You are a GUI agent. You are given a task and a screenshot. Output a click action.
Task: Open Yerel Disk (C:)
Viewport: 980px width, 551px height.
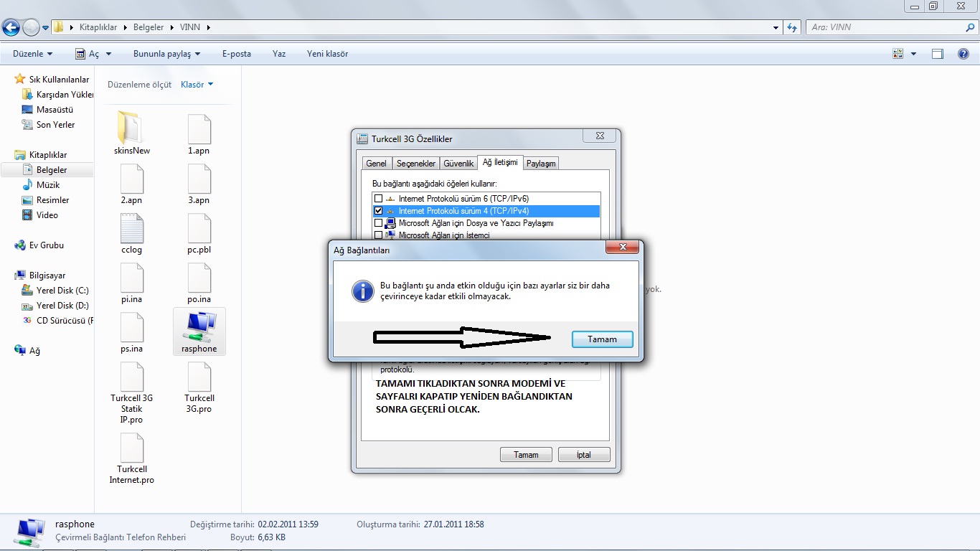pos(62,291)
